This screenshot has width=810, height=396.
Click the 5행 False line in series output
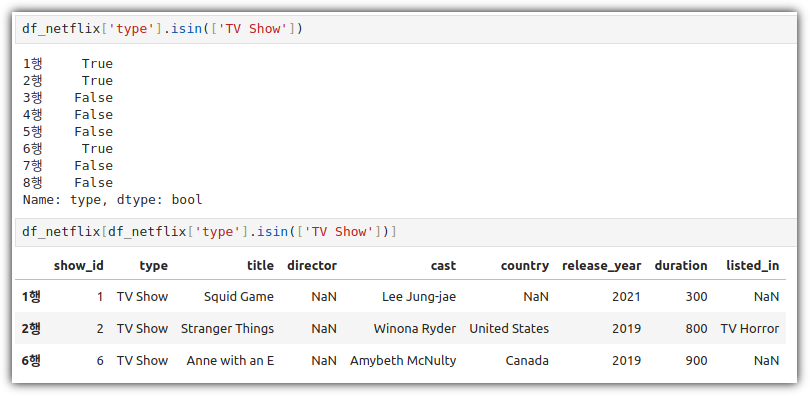pyautogui.click(x=68, y=132)
